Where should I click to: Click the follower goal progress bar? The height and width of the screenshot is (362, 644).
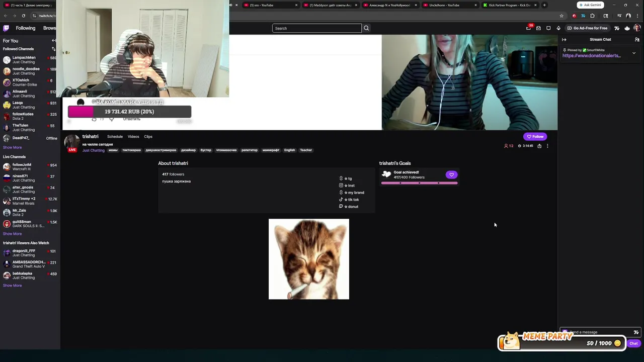pyautogui.click(x=420, y=183)
